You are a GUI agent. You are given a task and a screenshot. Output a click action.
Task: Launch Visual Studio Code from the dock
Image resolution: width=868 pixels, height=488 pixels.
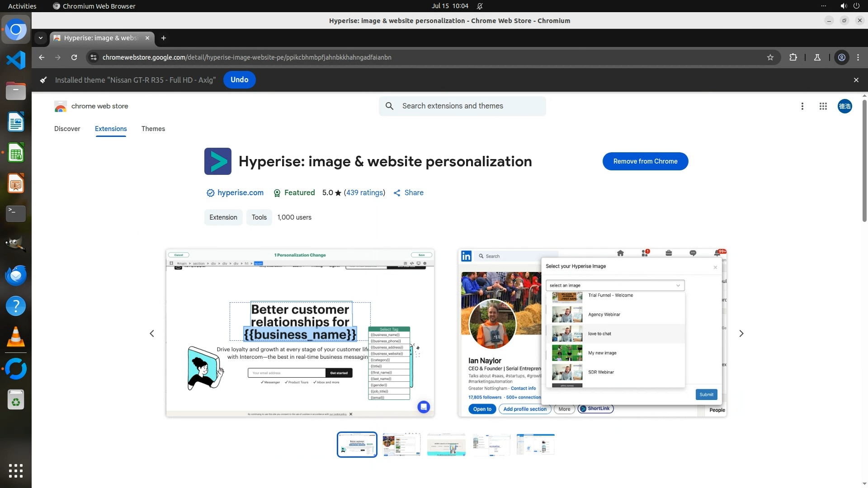(x=16, y=60)
